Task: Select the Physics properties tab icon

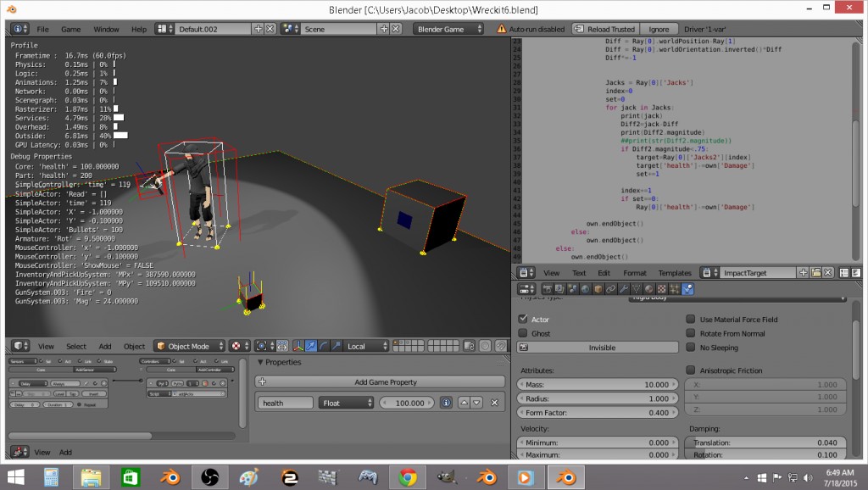Action: [687, 289]
